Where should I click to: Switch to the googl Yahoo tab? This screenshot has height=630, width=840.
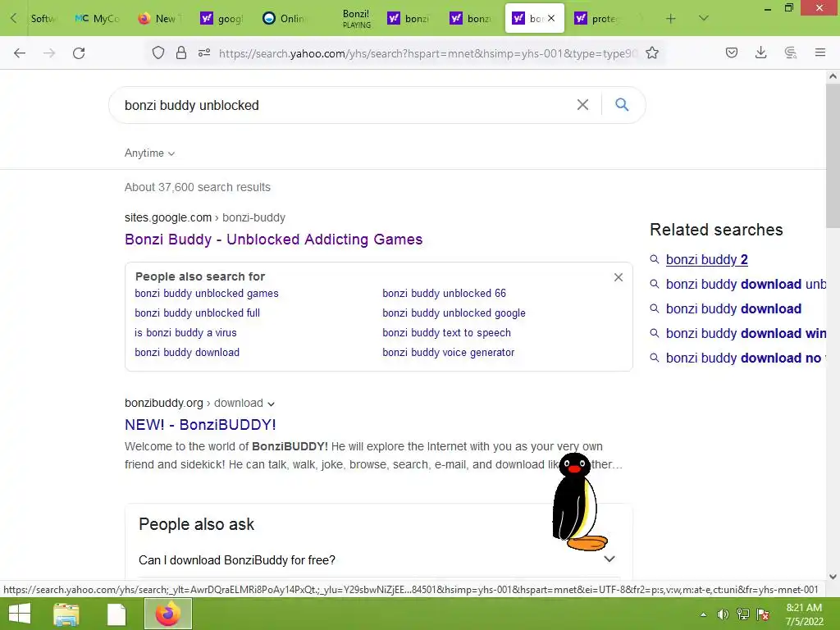pos(221,19)
